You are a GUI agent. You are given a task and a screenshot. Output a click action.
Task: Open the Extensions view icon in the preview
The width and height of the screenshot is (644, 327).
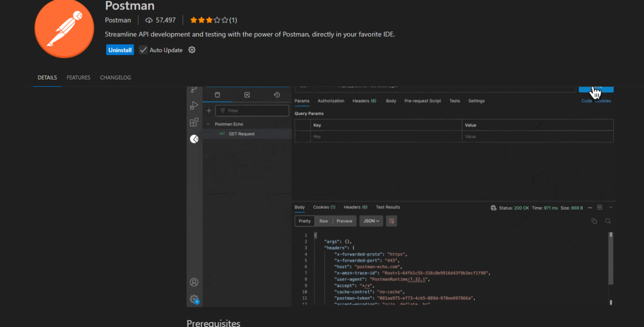coord(194,122)
